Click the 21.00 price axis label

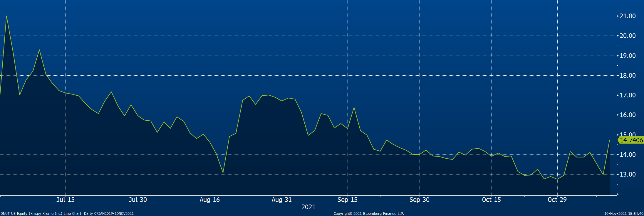tap(628, 16)
